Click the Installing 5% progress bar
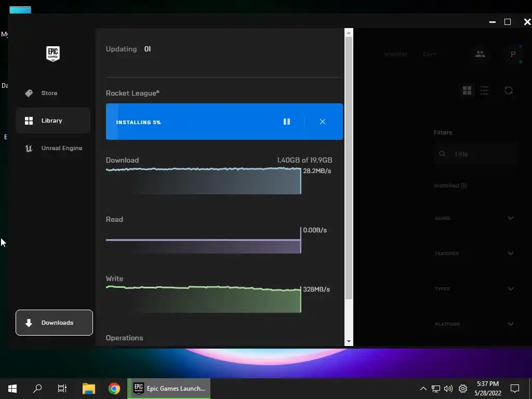Screen dimensions: 532x399 click(224, 122)
